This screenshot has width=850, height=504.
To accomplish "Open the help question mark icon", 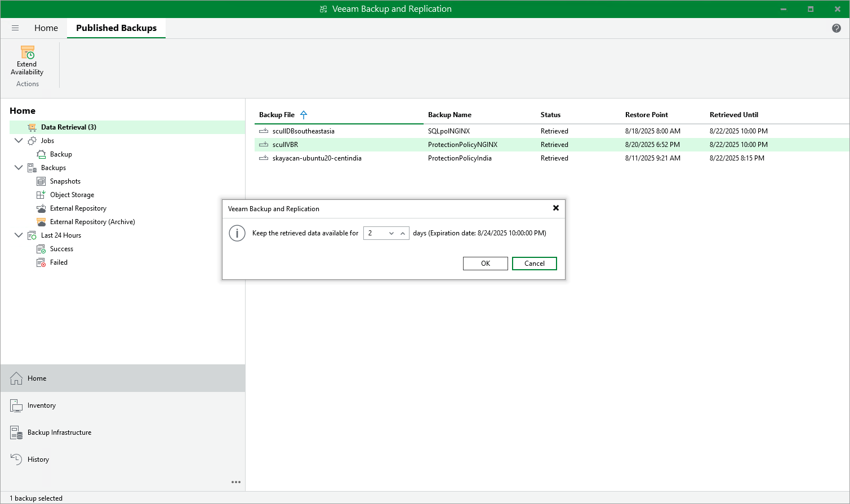I will point(836,28).
